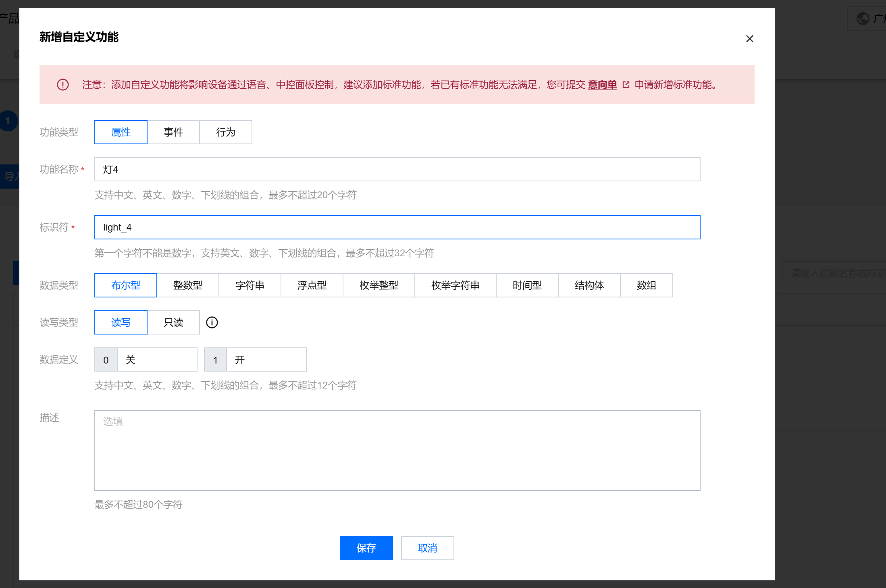Pick the 时间型 data type

click(527, 285)
